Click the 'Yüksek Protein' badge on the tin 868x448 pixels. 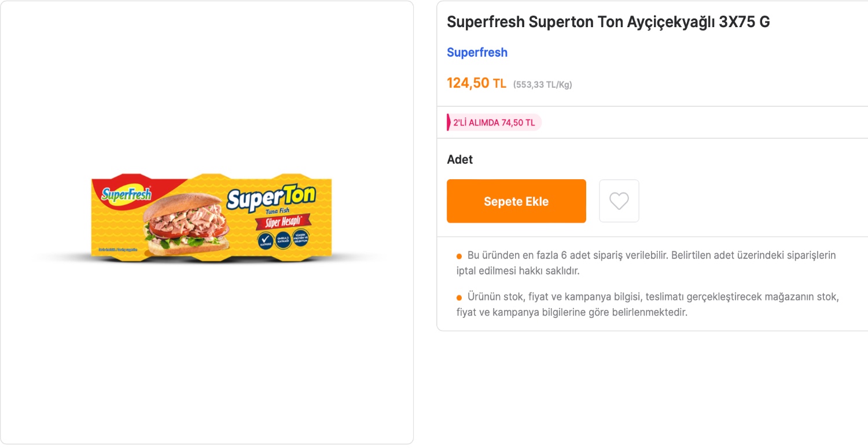[300, 239]
